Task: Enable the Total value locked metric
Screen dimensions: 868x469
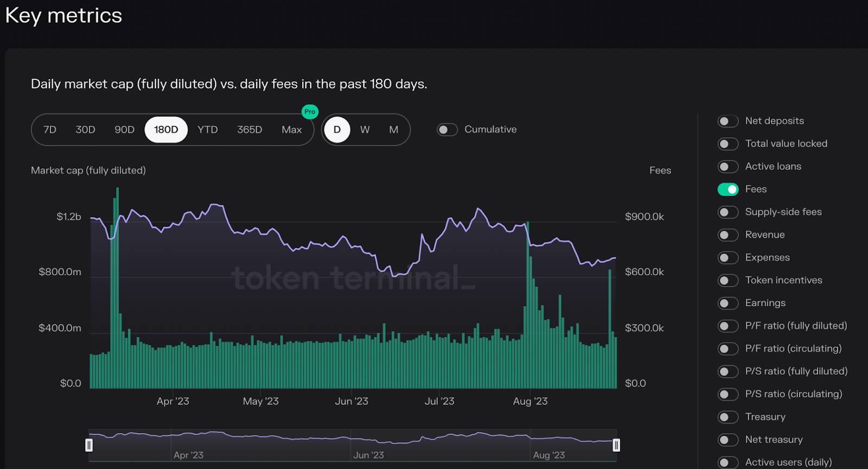Action: 728,144
